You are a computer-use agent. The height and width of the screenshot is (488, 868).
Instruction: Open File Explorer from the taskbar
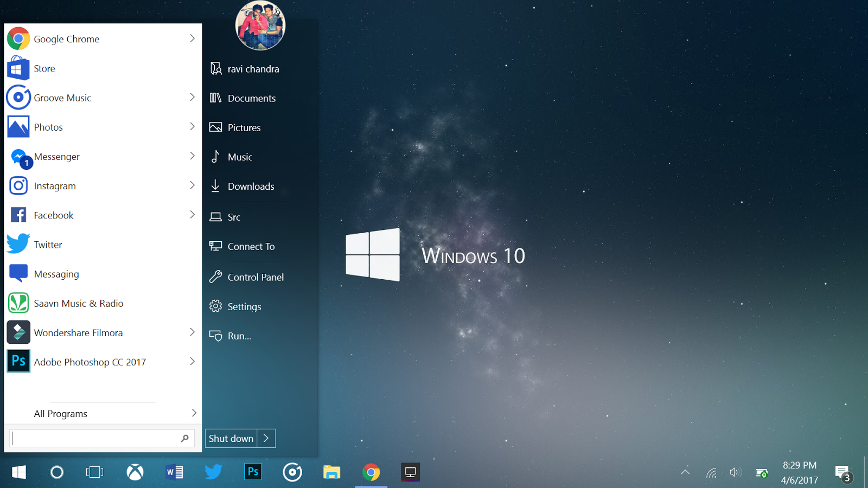331,472
